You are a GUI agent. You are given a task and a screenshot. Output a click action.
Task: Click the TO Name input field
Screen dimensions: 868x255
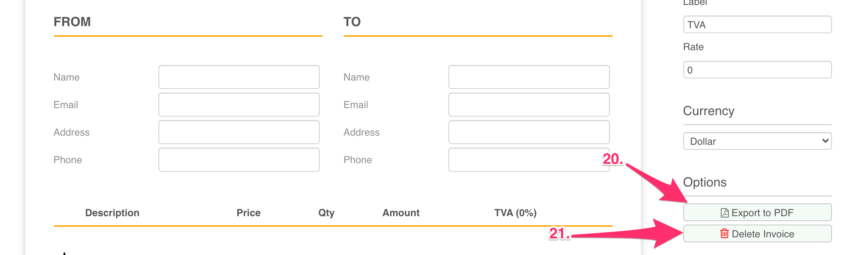tap(528, 77)
